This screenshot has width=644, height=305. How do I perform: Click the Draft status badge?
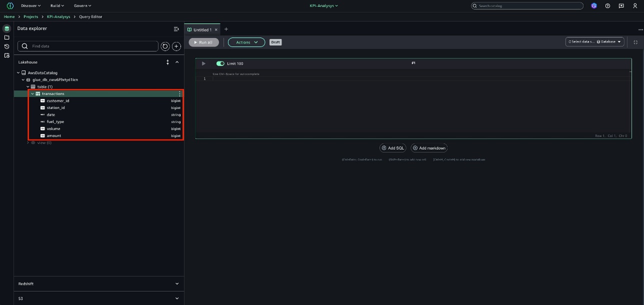275,42
